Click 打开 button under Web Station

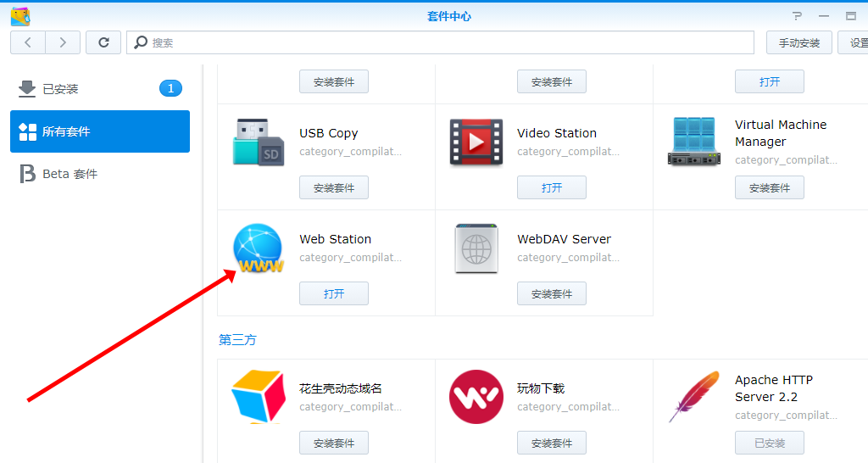click(334, 293)
